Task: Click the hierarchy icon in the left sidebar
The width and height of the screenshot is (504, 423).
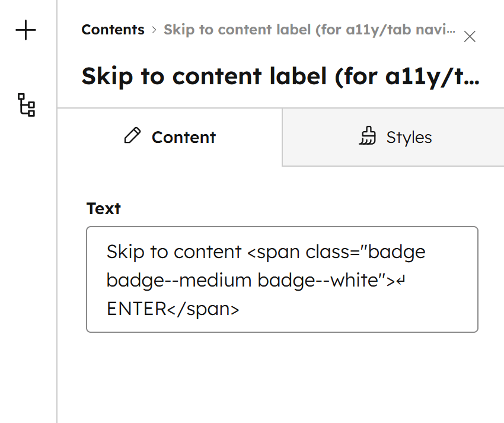Action: (x=26, y=105)
